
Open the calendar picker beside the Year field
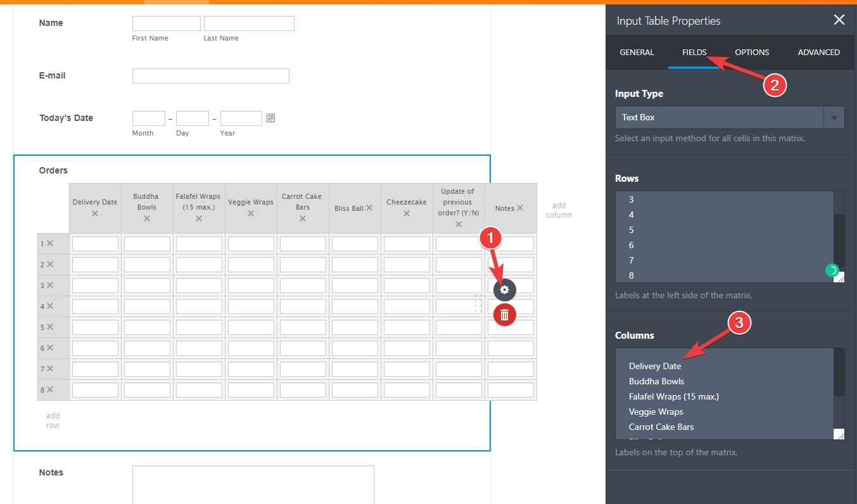click(x=270, y=117)
